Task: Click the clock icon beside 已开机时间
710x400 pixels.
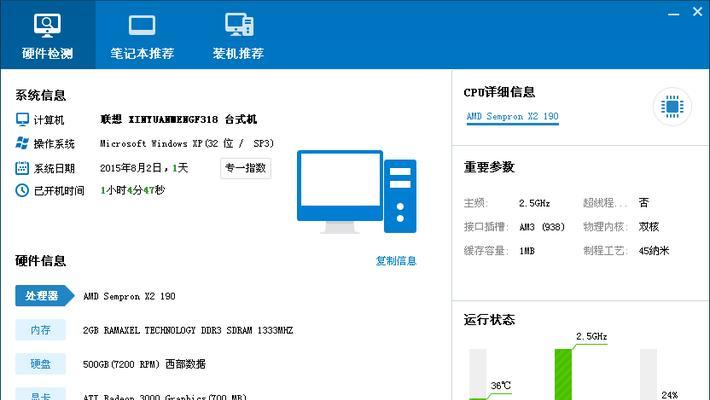Action: 22,190
